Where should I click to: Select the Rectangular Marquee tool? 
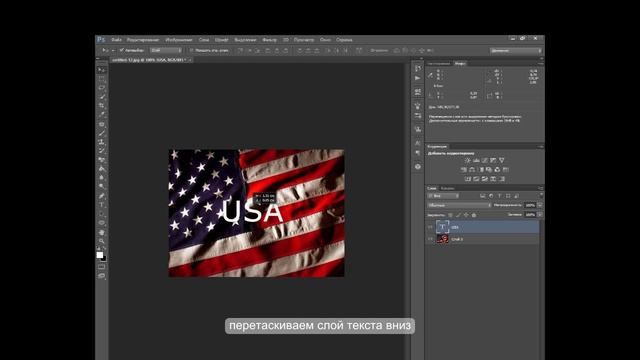(101, 79)
